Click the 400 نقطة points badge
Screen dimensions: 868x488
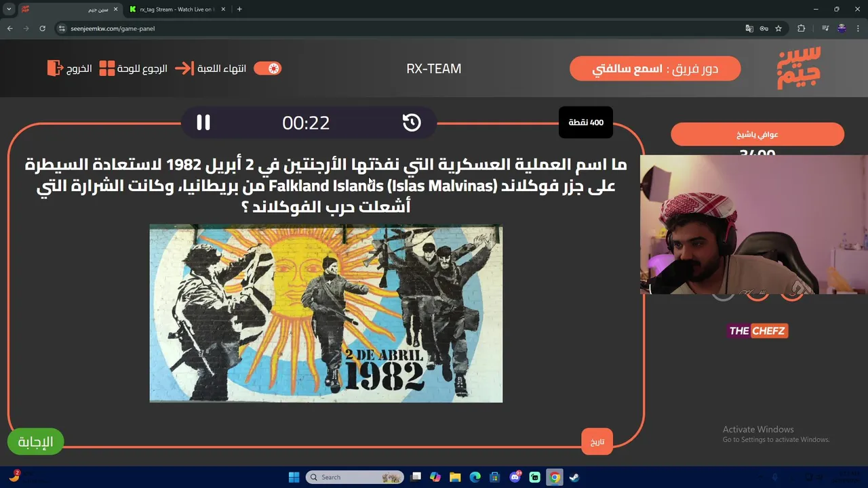tap(586, 123)
